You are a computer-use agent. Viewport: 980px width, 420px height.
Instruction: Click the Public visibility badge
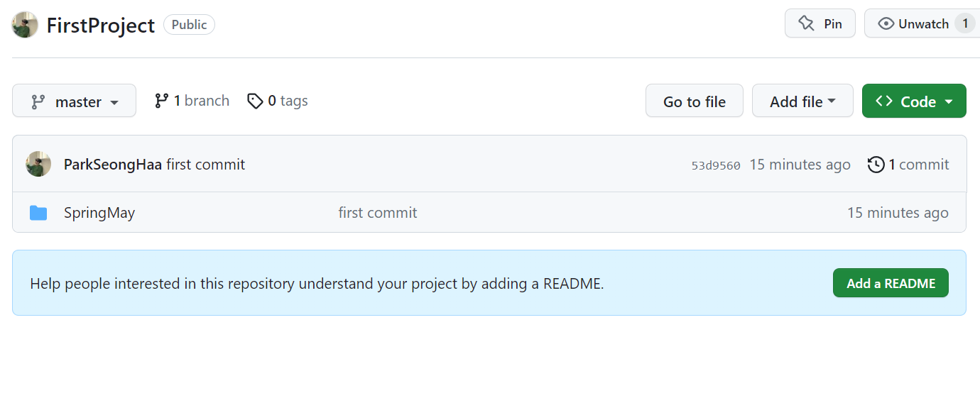pos(189,25)
